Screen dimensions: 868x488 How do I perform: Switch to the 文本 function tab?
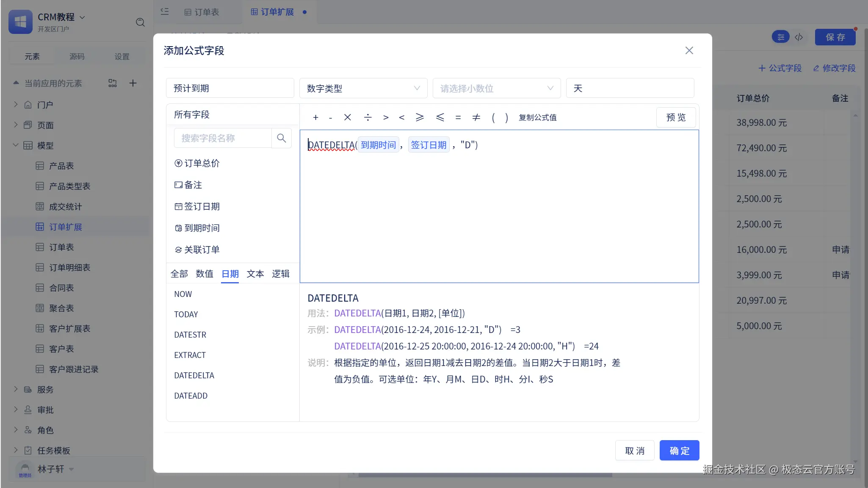[x=255, y=274]
